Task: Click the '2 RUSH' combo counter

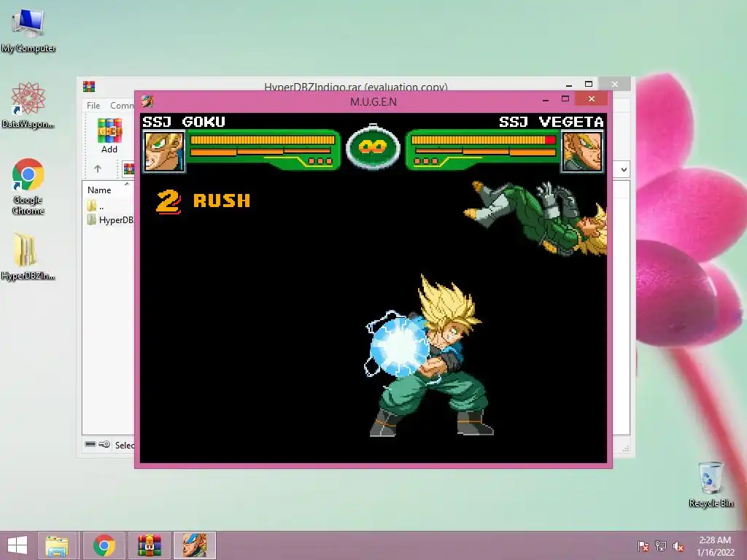Action: (x=204, y=201)
